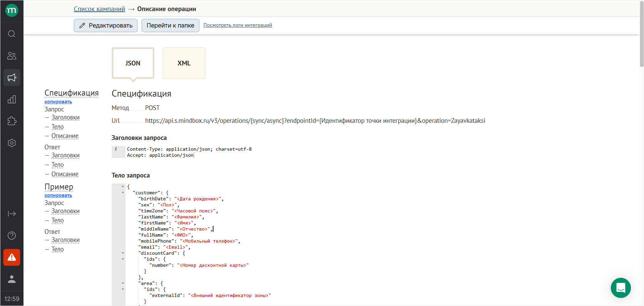644x306 pixels.
Task: Expand sidebar with arrow icon
Action: pos(12,214)
